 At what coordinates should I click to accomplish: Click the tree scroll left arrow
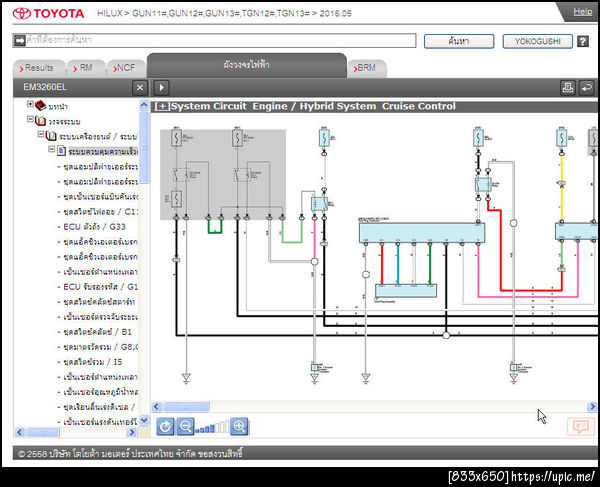tap(20, 432)
